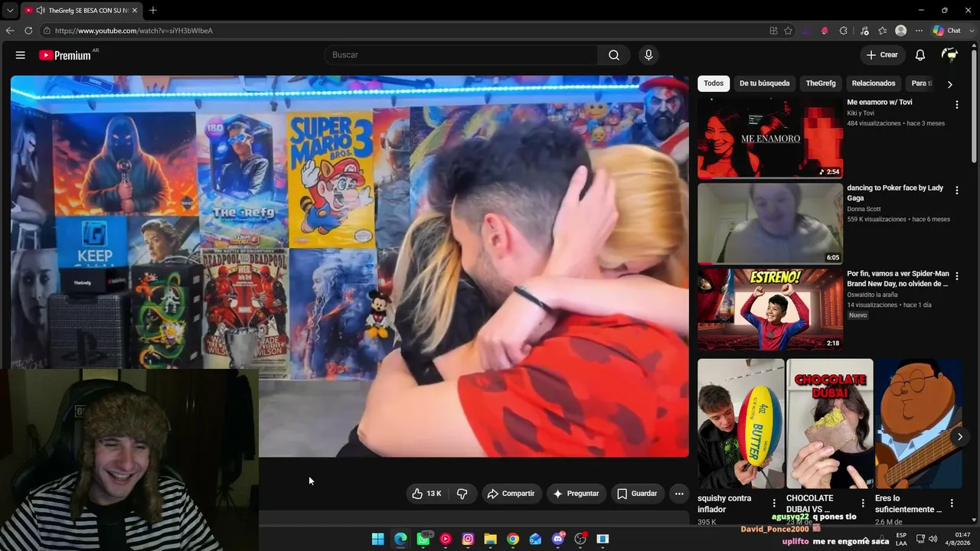Viewport: 980px width, 551px height.
Task: Start voice search with the microphone
Action: pos(648,55)
